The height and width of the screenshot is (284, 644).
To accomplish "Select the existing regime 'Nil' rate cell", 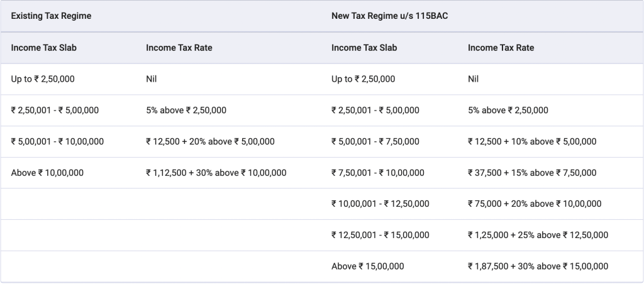I will click(x=153, y=79).
